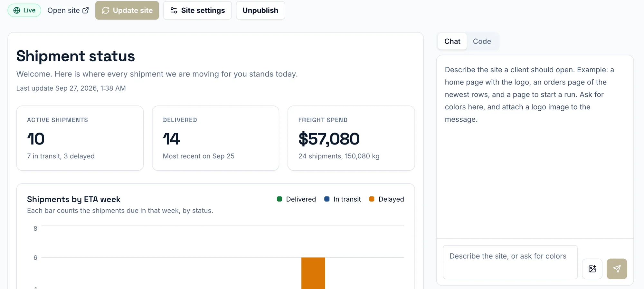
Task: Click the green Delivered legend swatch
Action: pos(279,199)
